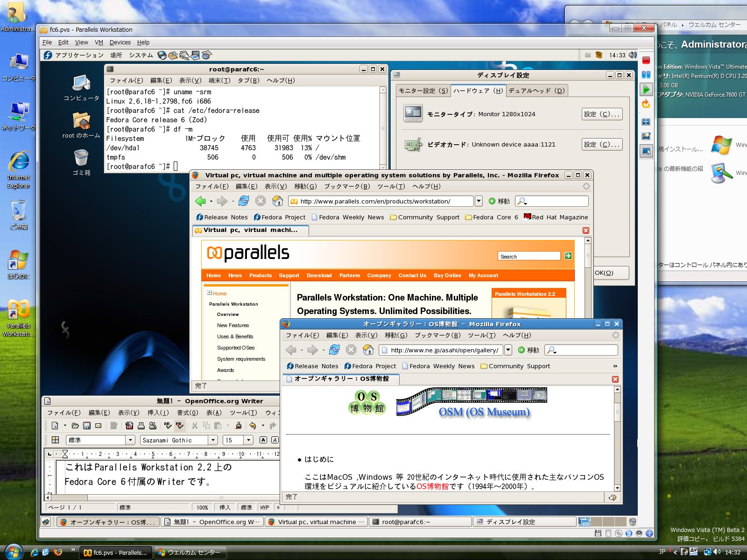Open font size 15 dropdown in Writer
Screen dimensions: 747x560
pos(248,440)
